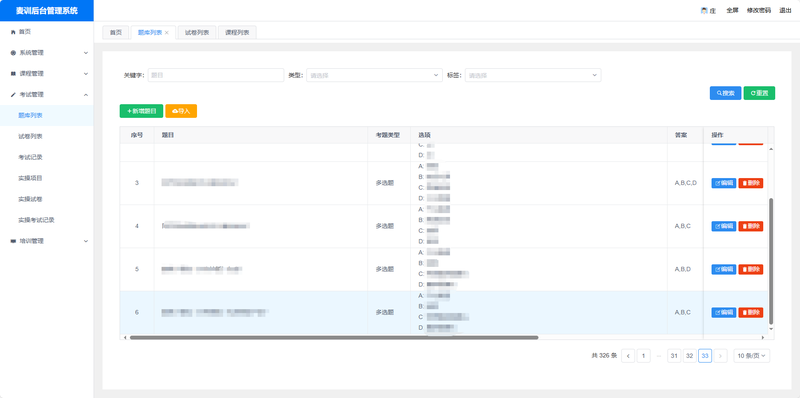800x398 pixels.
Task: Switch to the 课程列表 tab
Action: [x=237, y=32]
